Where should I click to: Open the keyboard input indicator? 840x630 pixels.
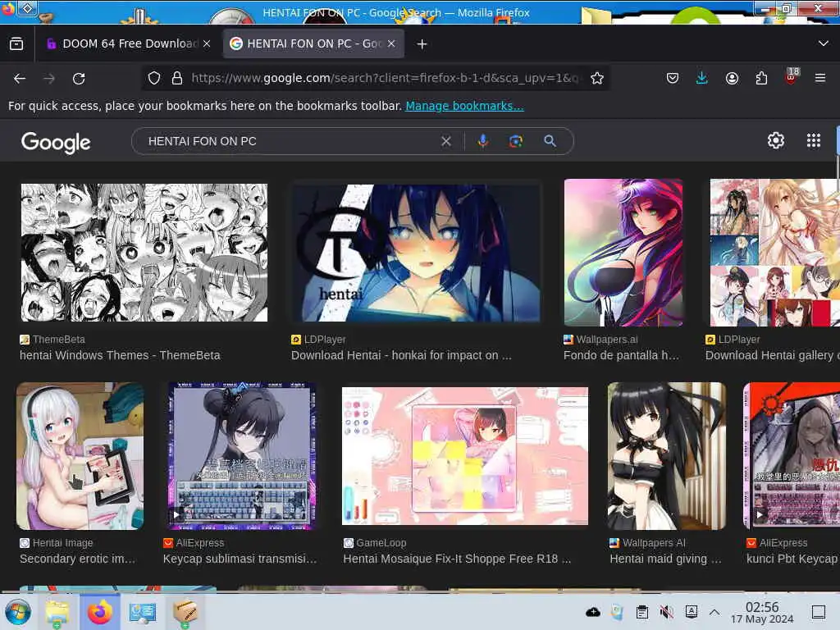(x=691, y=611)
